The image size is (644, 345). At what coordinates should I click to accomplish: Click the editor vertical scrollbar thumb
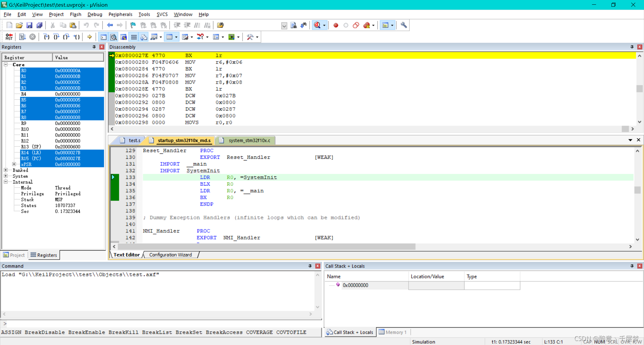pos(637,190)
